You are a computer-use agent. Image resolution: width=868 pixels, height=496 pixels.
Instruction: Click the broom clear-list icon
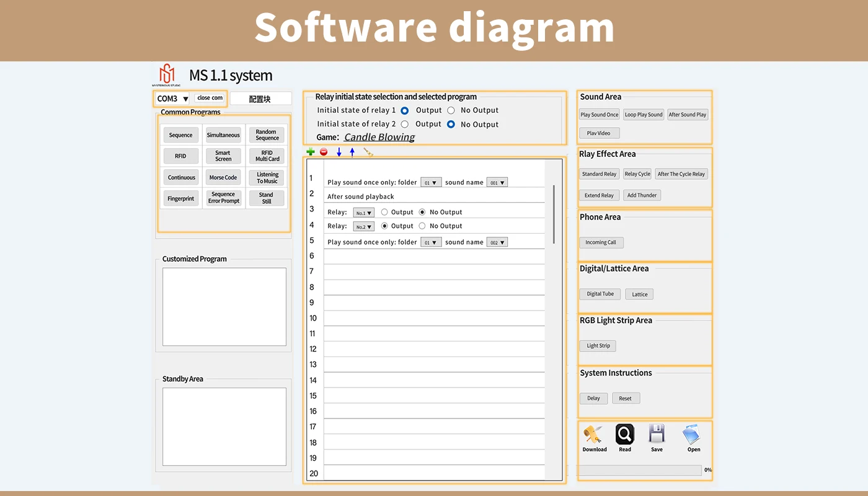(x=368, y=152)
